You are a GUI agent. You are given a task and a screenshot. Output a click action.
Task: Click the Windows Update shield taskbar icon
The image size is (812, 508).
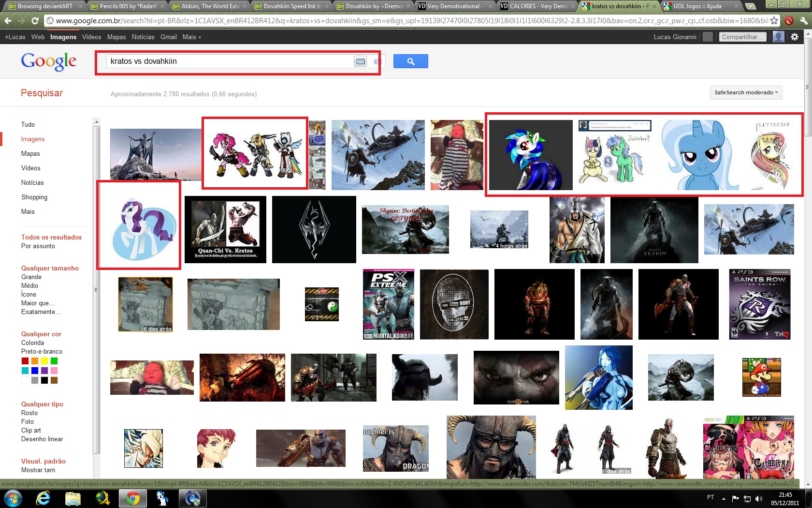click(193, 498)
